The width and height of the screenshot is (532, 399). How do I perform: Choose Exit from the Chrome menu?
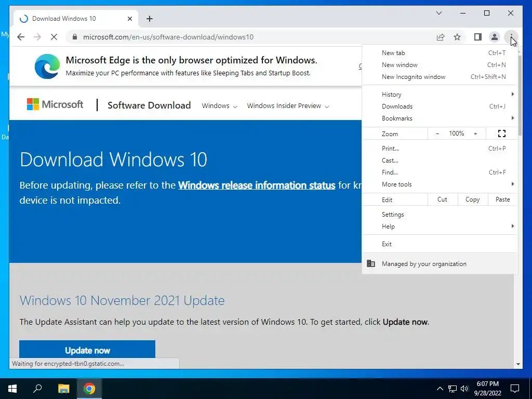point(440,244)
